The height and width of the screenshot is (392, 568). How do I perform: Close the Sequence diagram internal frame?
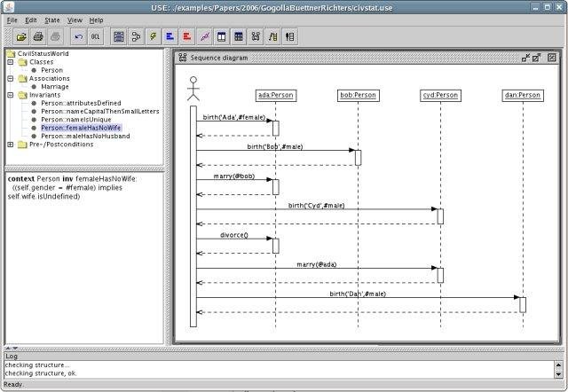[552, 58]
